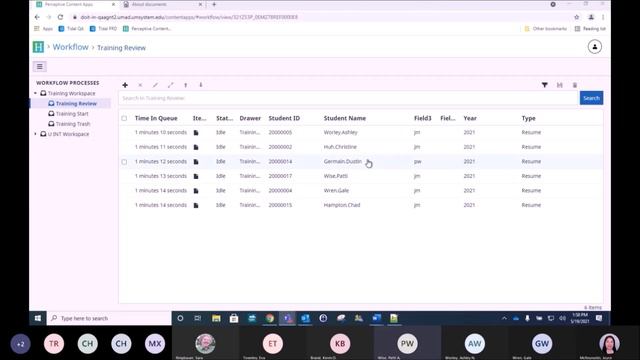The image size is (640, 360).
Task: Click the PW participant avatar
Action: coord(407,344)
